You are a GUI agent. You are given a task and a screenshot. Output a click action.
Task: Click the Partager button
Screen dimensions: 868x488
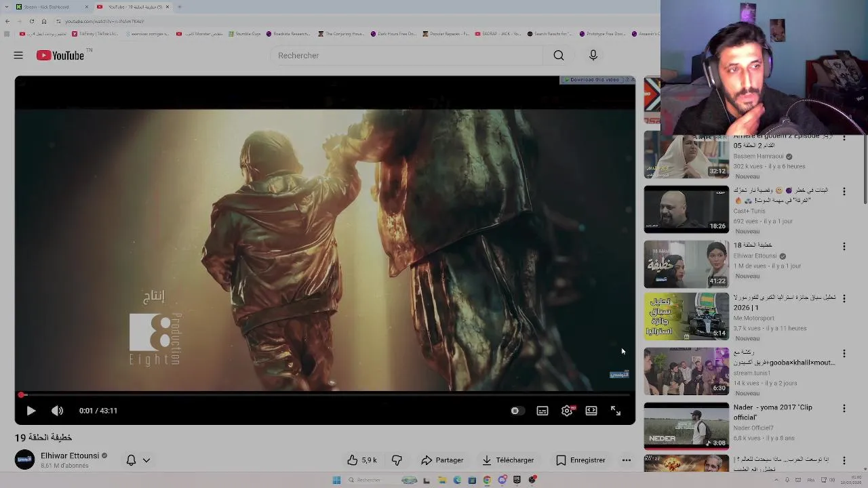click(442, 460)
